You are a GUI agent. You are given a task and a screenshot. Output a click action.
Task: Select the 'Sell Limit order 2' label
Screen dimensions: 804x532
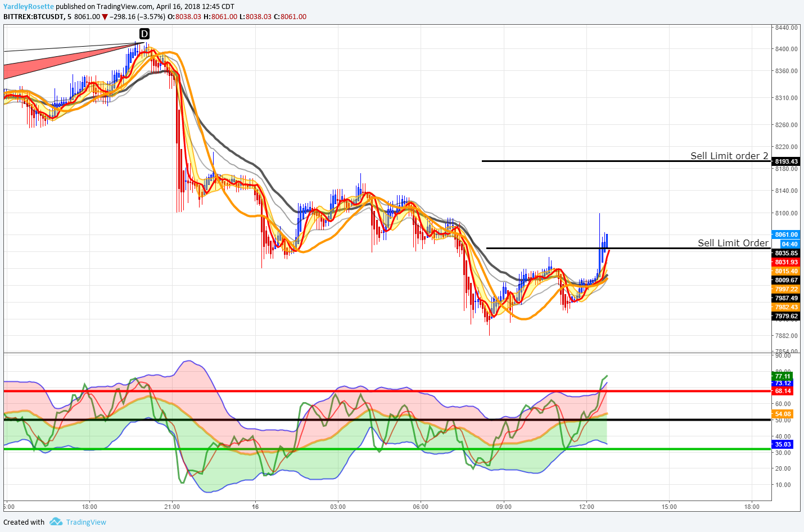click(x=729, y=156)
